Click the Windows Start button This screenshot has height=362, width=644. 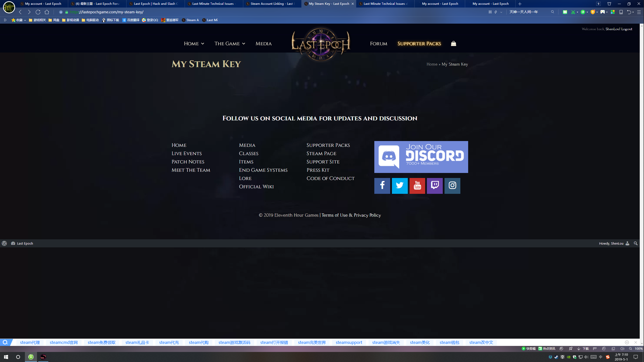click(x=6, y=357)
